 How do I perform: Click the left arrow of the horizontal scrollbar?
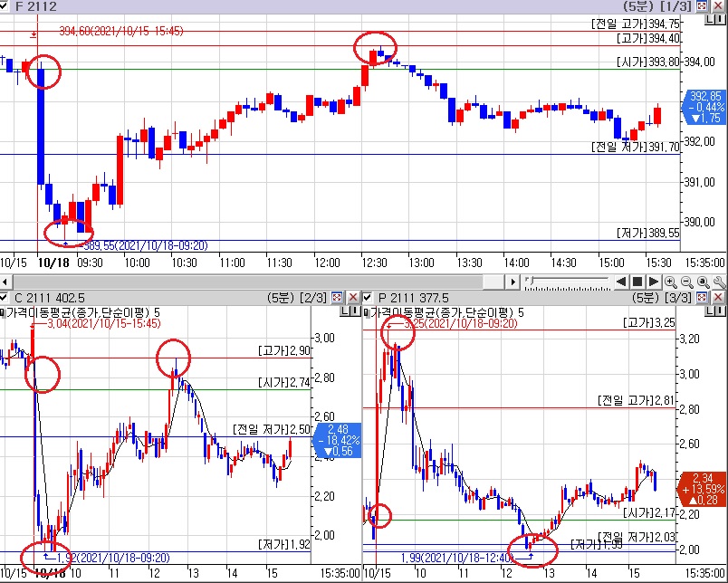click(x=5, y=282)
